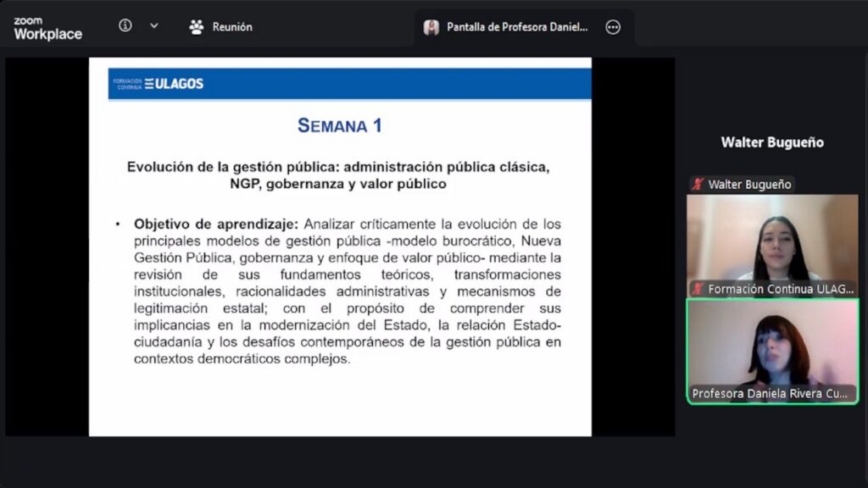Viewport: 868px width, 488px height.
Task: Click the Zoom Workplace logo
Action: click(x=47, y=28)
